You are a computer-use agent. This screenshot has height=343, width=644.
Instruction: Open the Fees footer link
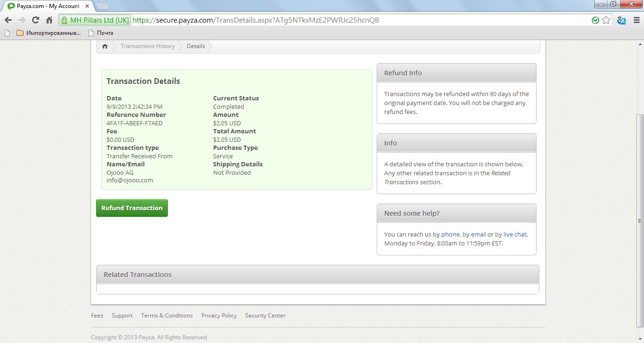coord(97,316)
